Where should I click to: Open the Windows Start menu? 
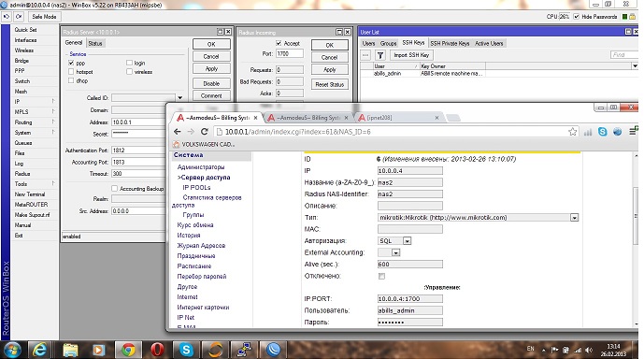(12, 350)
